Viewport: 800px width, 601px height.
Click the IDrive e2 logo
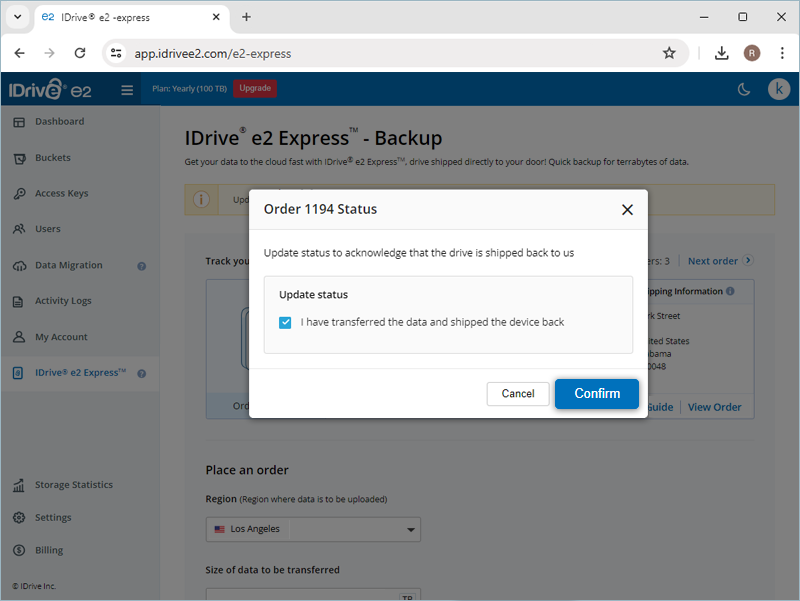(50, 89)
